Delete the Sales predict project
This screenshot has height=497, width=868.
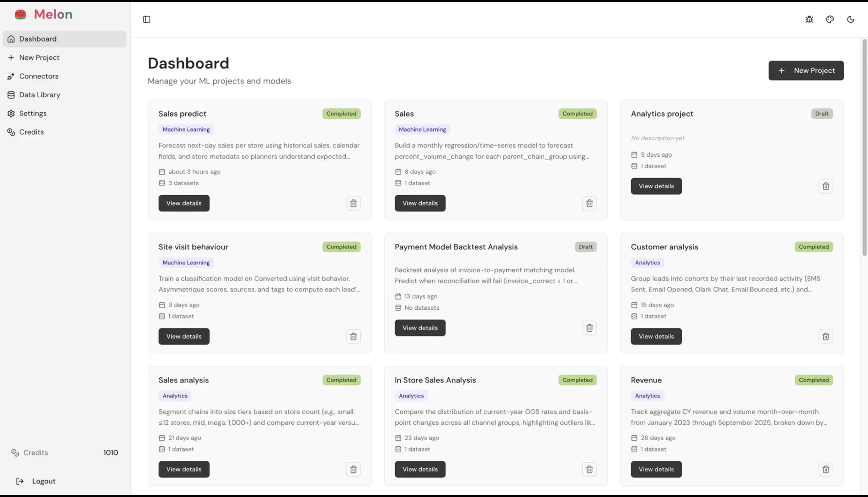tap(353, 203)
